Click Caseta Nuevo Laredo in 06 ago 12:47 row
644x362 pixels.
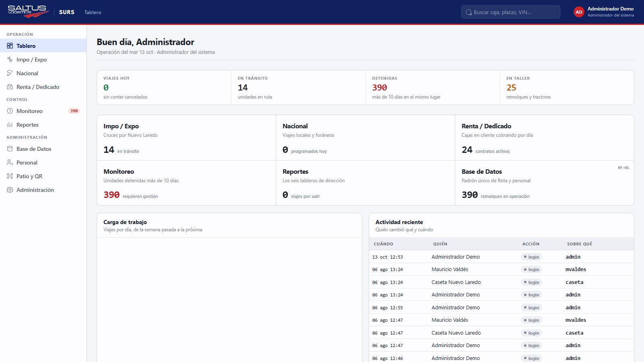456,333
